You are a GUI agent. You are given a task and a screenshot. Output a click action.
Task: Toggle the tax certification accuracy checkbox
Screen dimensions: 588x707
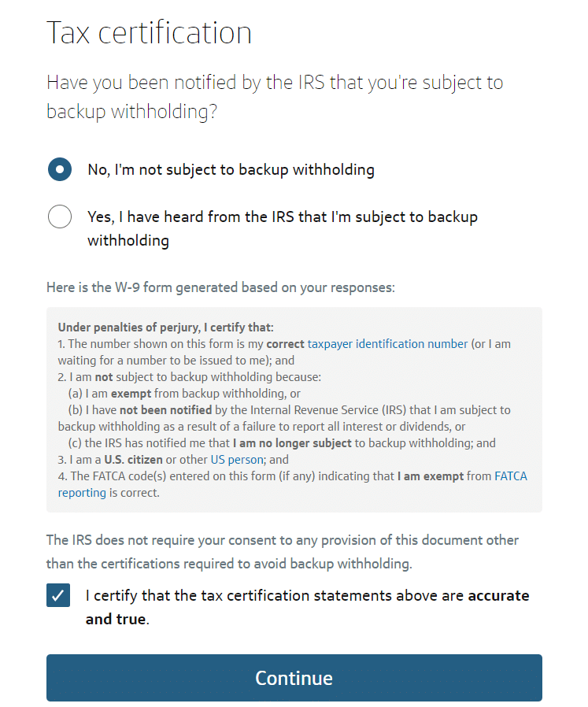[58, 596]
